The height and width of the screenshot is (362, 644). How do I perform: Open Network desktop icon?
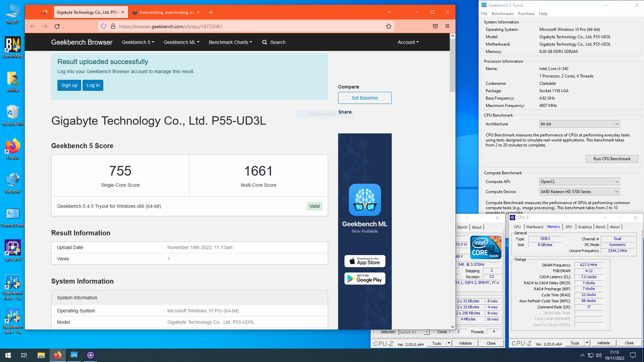pyautogui.click(x=12, y=183)
